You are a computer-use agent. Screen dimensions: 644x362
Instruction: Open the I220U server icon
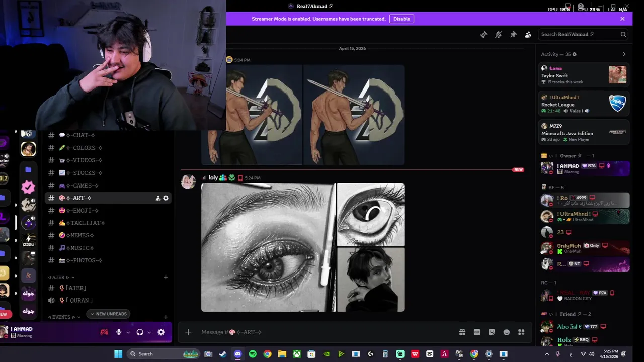pyautogui.click(x=28, y=240)
